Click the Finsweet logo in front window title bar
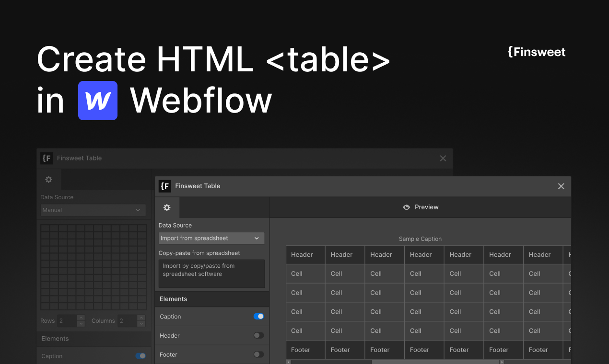The image size is (609, 364). pos(164,186)
